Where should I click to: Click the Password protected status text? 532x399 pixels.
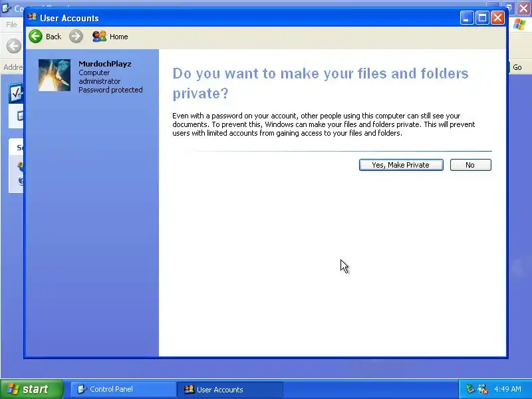pos(110,90)
